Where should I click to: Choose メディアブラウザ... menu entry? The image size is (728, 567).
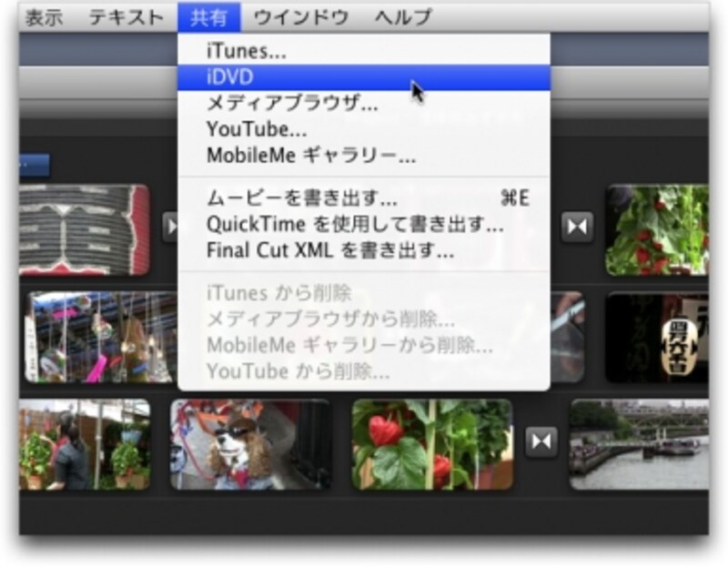pyautogui.click(x=364, y=103)
